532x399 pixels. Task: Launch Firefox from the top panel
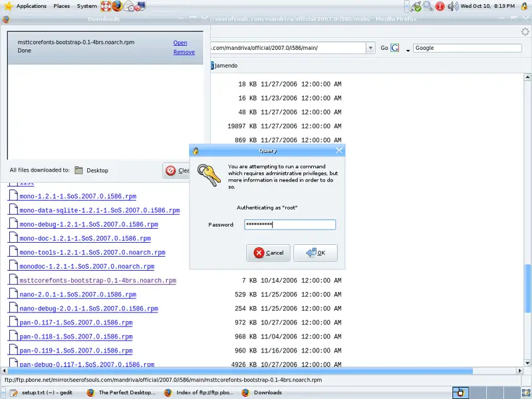pyautogui.click(x=118, y=6)
